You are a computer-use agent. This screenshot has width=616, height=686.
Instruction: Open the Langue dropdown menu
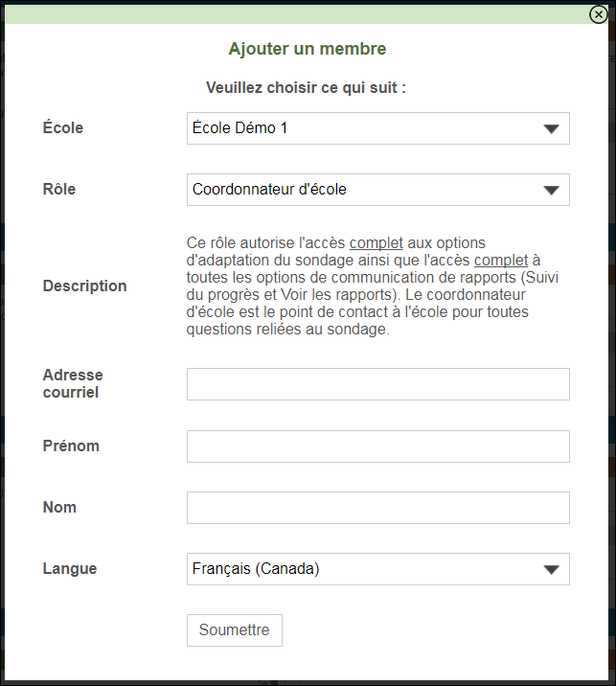[551, 569]
